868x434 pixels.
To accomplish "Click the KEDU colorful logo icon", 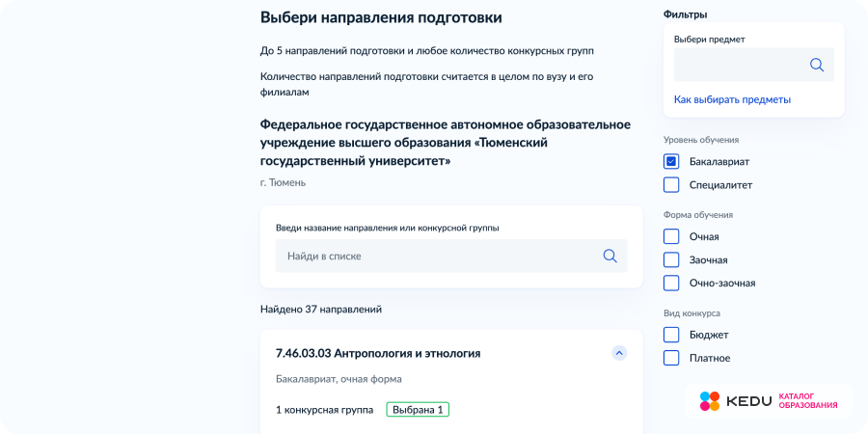I will click(710, 401).
